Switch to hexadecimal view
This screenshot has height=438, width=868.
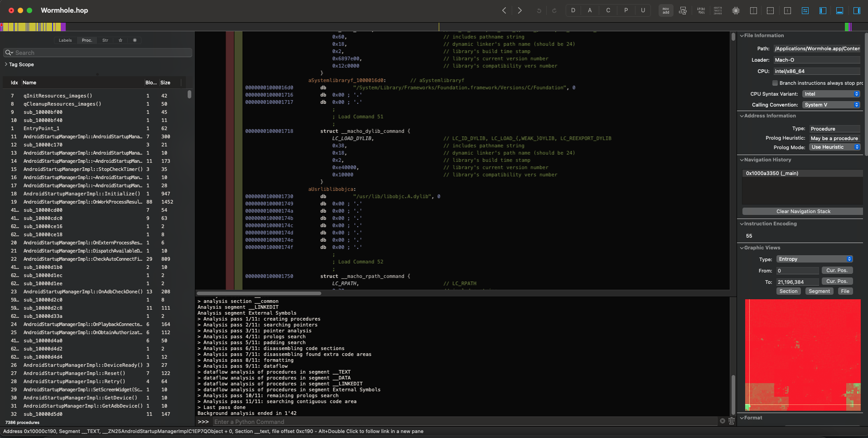click(x=718, y=10)
